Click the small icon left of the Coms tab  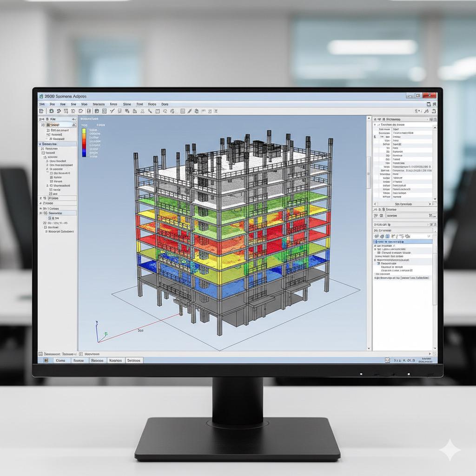click(46, 360)
